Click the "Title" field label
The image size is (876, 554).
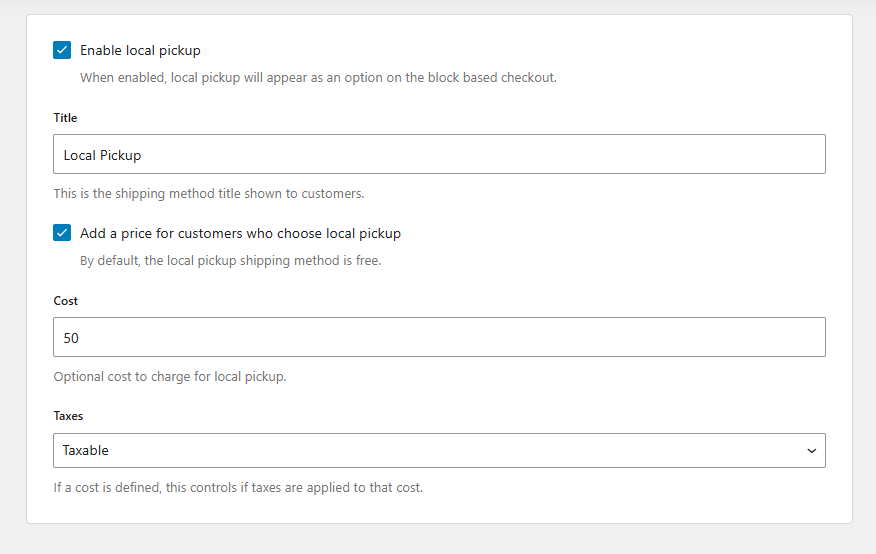[x=65, y=118]
